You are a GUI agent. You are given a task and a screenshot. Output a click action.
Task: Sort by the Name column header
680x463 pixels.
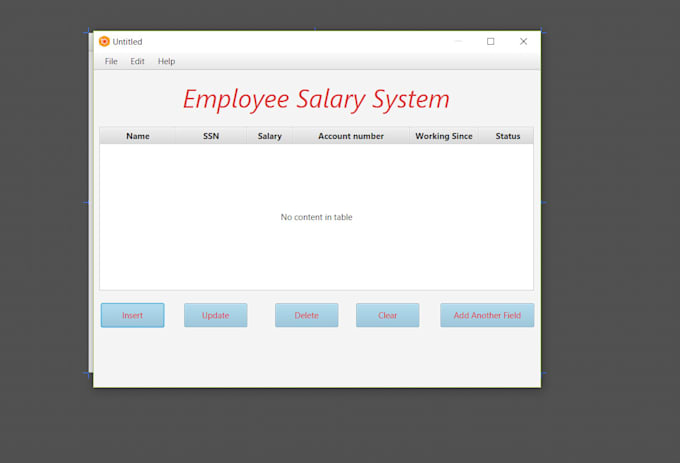click(x=137, y=136)
